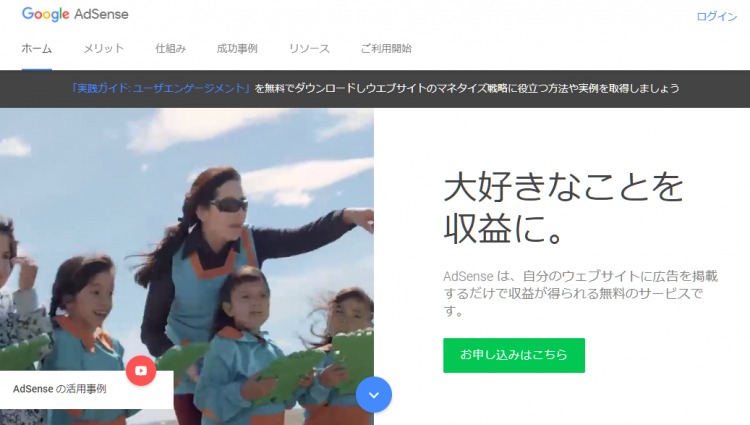Open the ご利用開始 tab

(x=386, y=49)
